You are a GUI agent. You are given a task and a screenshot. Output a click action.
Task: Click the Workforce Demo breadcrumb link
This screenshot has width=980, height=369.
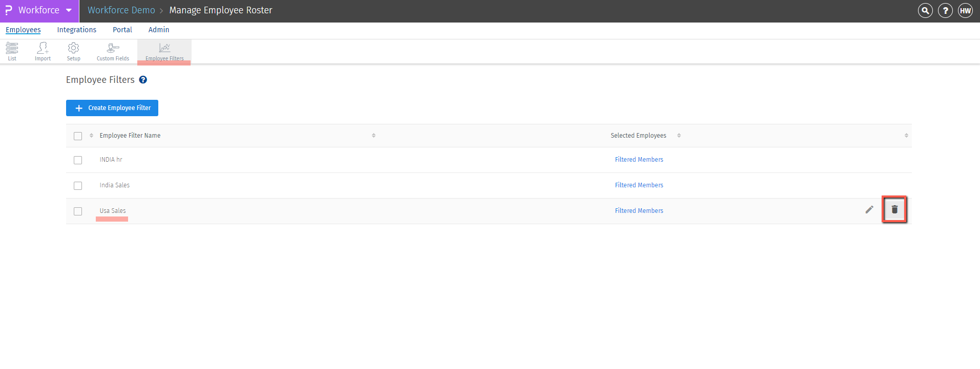tap(121, 10)
